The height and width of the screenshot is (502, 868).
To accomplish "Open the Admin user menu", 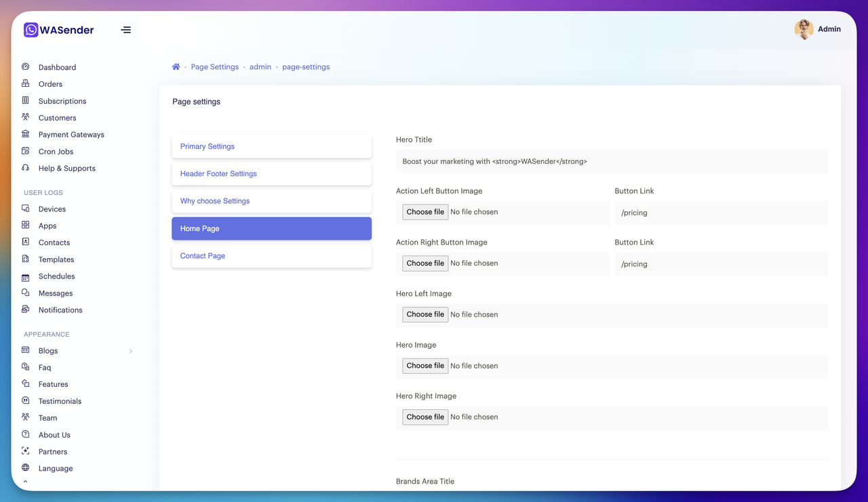I will click(818, 29).
